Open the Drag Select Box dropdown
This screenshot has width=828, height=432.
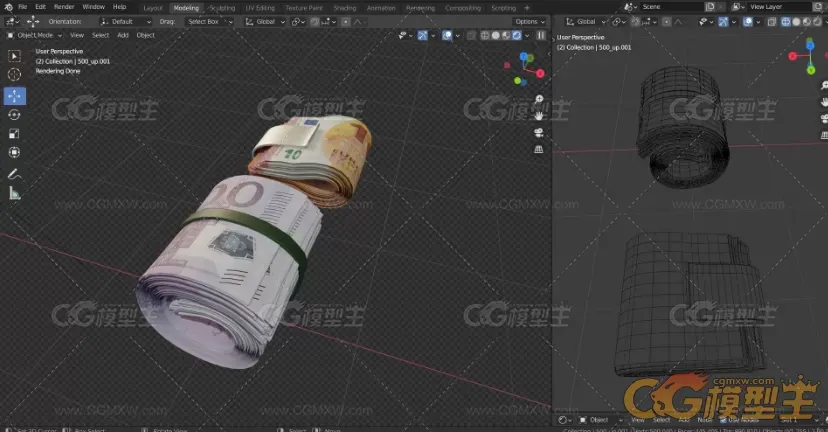coord(209,22)
